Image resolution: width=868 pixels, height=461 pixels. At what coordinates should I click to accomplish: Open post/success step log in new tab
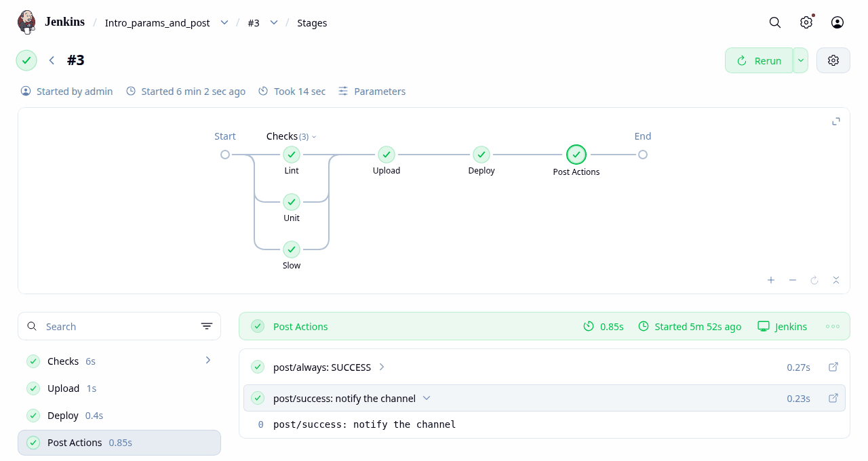(x=833, y=398)
